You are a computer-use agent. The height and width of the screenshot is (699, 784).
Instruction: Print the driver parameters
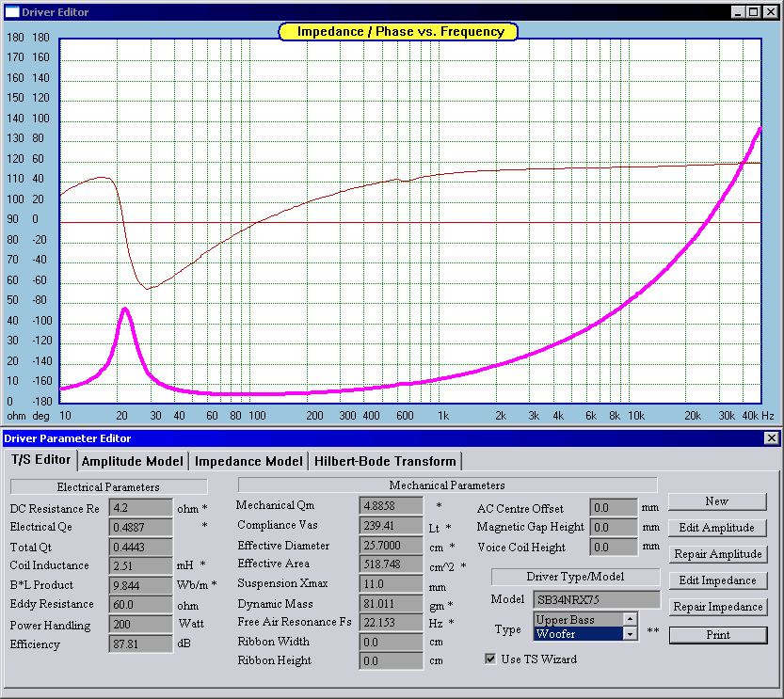716,635
